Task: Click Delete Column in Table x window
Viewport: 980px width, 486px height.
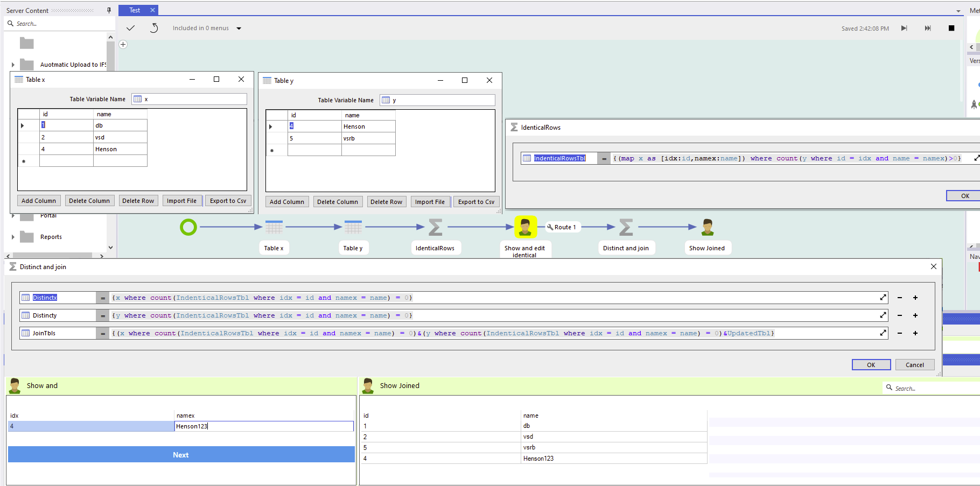Action: 89,201
